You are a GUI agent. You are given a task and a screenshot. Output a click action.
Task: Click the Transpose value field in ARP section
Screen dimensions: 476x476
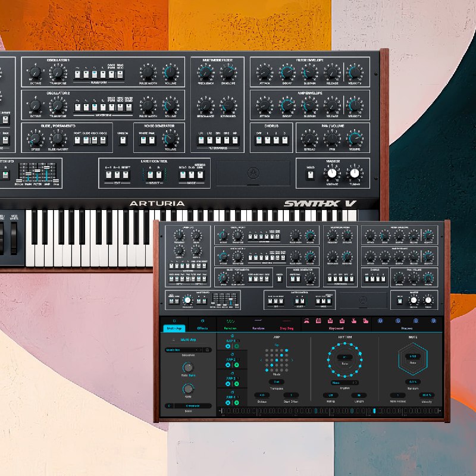pyautogui.click(x=277, y=382)
